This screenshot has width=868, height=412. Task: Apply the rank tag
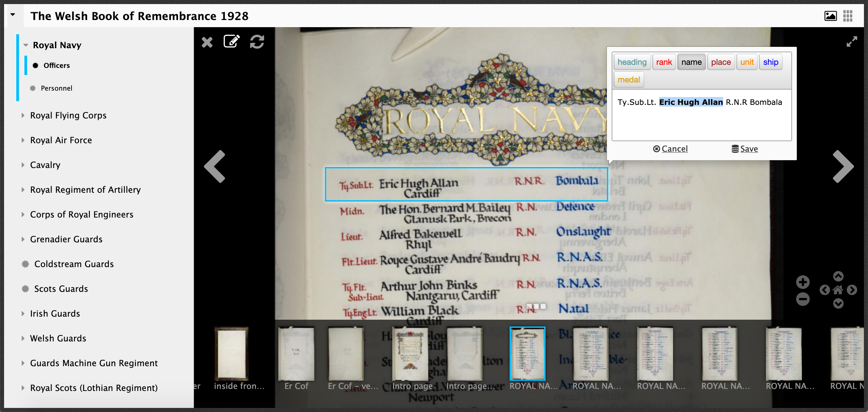pos(664,62)
